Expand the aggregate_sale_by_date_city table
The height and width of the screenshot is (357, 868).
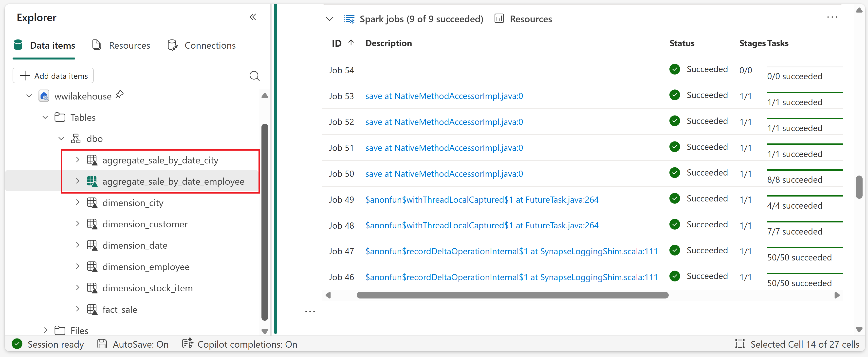[77, 160]
